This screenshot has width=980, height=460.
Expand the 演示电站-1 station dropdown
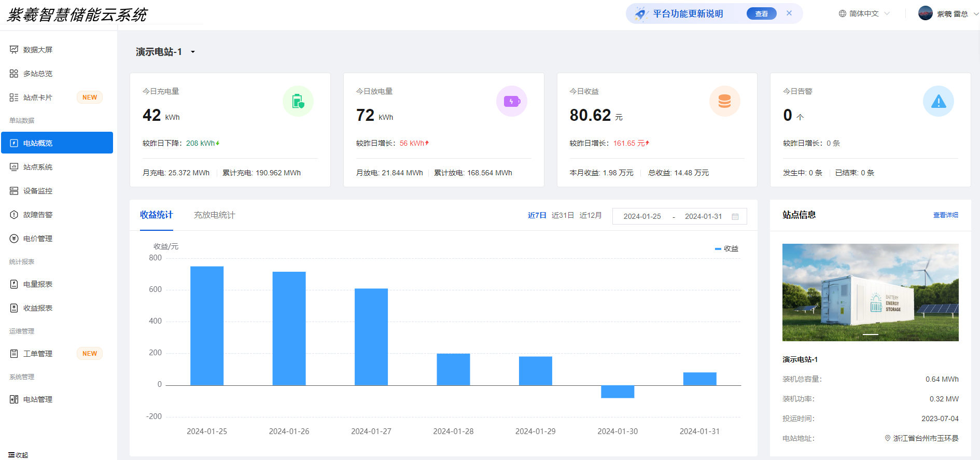click(193, 52)
